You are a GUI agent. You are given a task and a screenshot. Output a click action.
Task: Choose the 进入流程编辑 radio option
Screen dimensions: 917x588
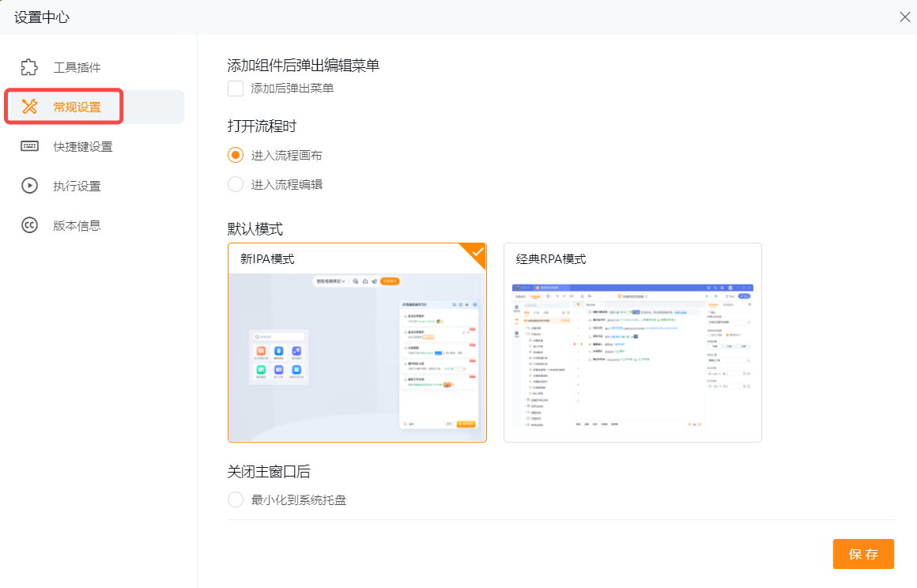(236, 184)
